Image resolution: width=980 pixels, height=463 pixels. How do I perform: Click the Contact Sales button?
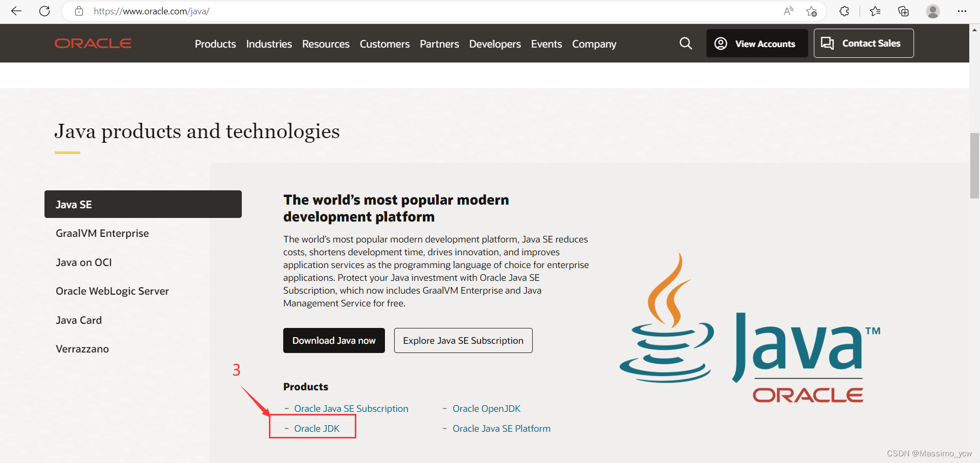click(863, 43)
